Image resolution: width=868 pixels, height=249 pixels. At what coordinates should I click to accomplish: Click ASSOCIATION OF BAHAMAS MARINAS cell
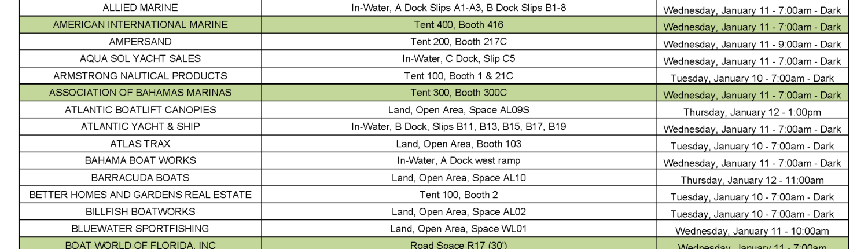(140, 93)
